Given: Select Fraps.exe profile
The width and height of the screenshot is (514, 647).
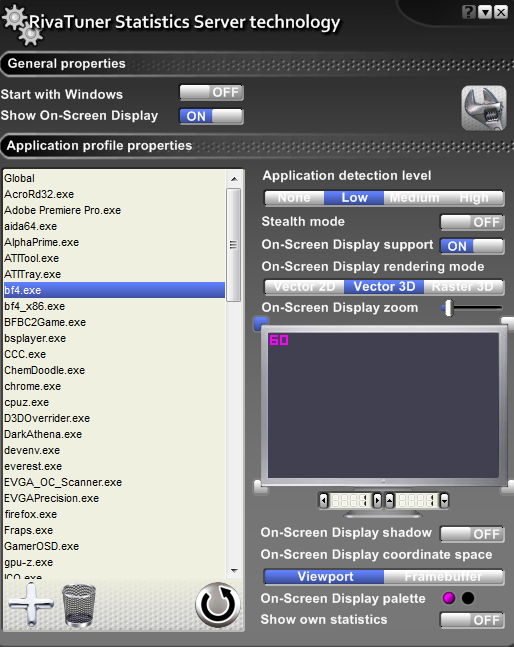Looking at the screenshot, I should 114,531.
